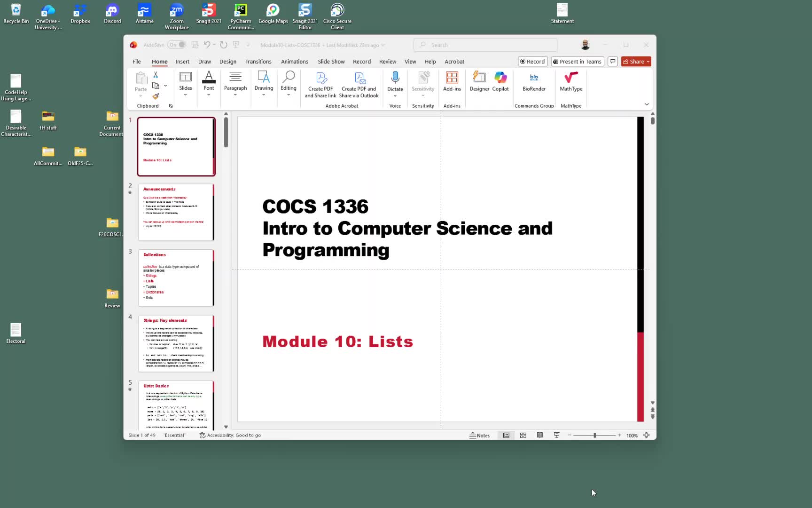Adjust the zoom slider in status bar
This screenshot has height=508, width=812.
594,436
